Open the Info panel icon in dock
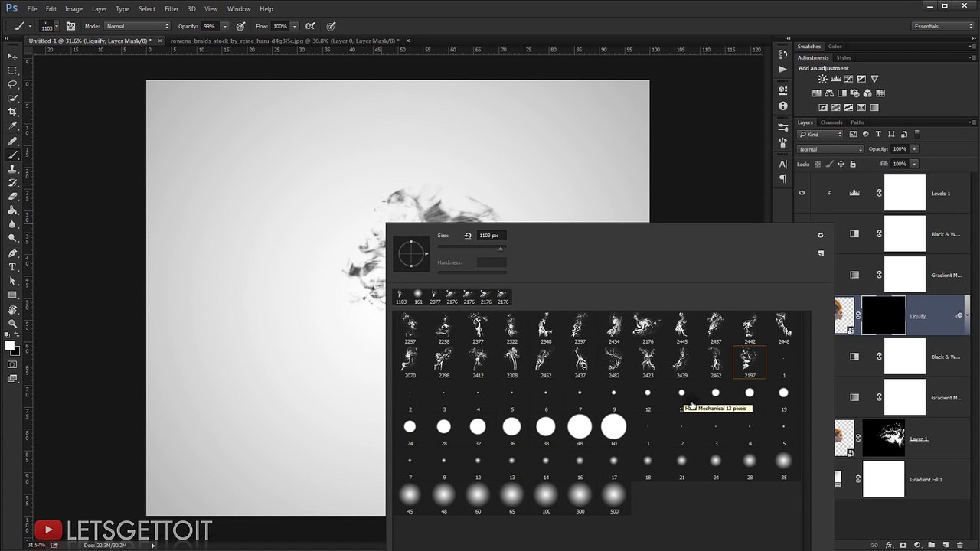 tap(782, 106)
